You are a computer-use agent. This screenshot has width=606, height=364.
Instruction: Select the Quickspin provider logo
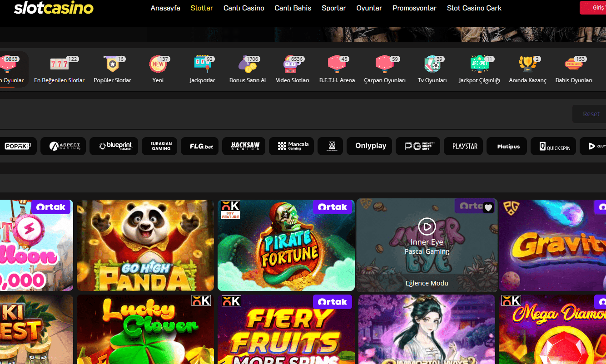click(x=553, y=146)
